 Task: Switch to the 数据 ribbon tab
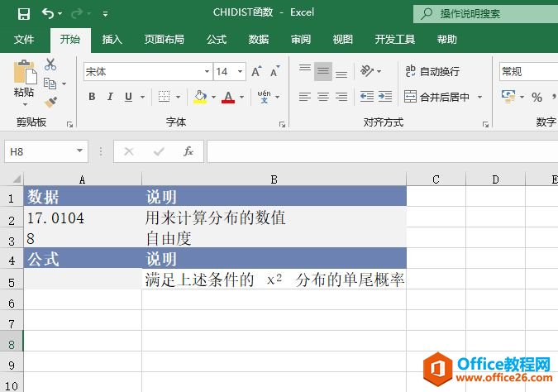tap(259, 39)
